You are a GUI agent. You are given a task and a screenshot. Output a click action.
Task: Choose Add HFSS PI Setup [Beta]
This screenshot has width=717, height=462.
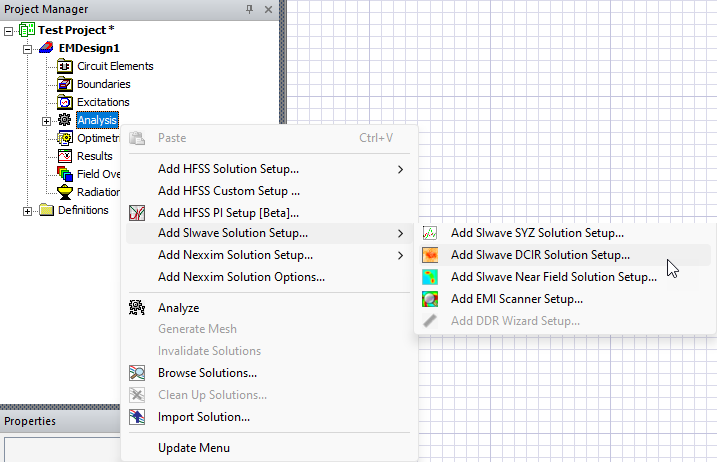click(269, 213)
